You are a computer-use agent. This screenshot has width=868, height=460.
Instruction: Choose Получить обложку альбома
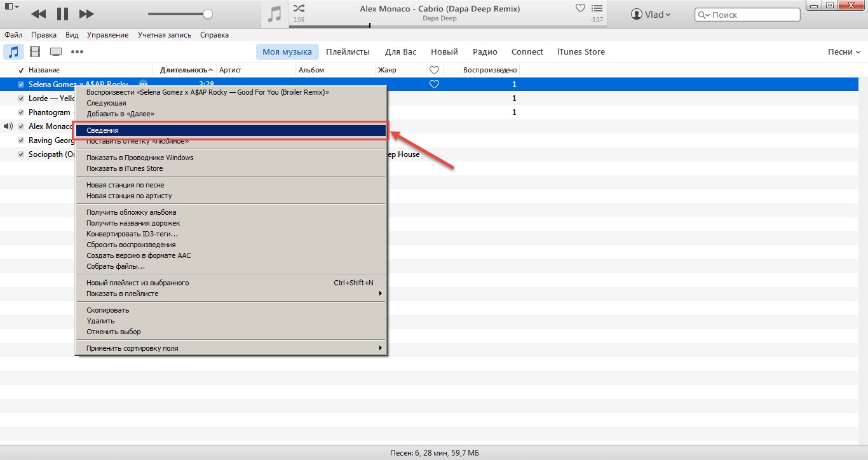pyautogui.click(x=231, y=212)
